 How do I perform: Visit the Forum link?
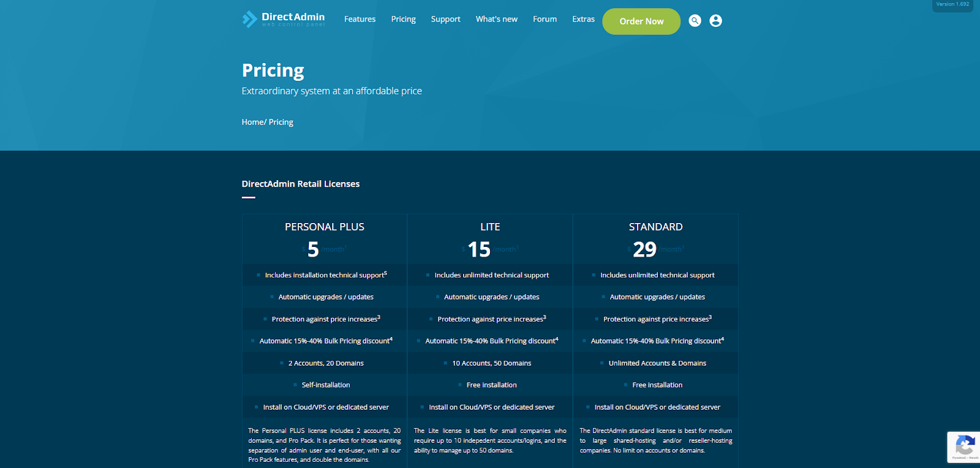click(545, 19)
